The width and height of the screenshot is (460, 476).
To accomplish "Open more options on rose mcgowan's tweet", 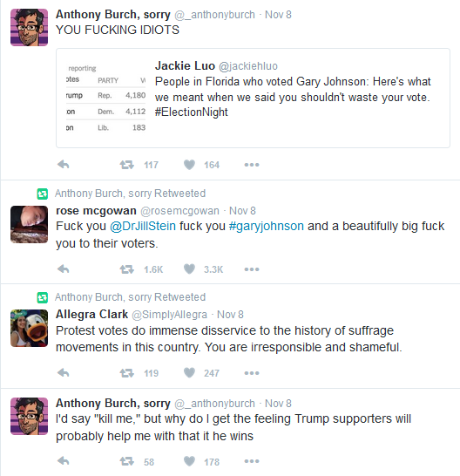I will click(x=252, y=269).
